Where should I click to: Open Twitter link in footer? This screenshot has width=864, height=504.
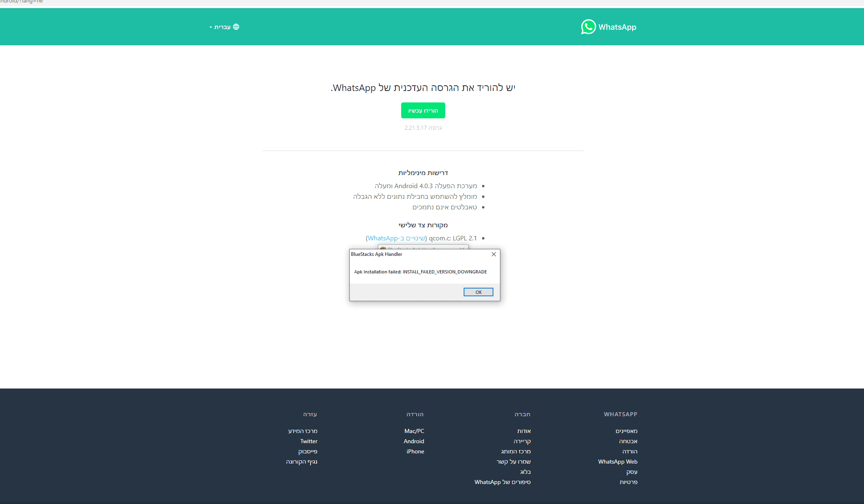pos(309,441)
